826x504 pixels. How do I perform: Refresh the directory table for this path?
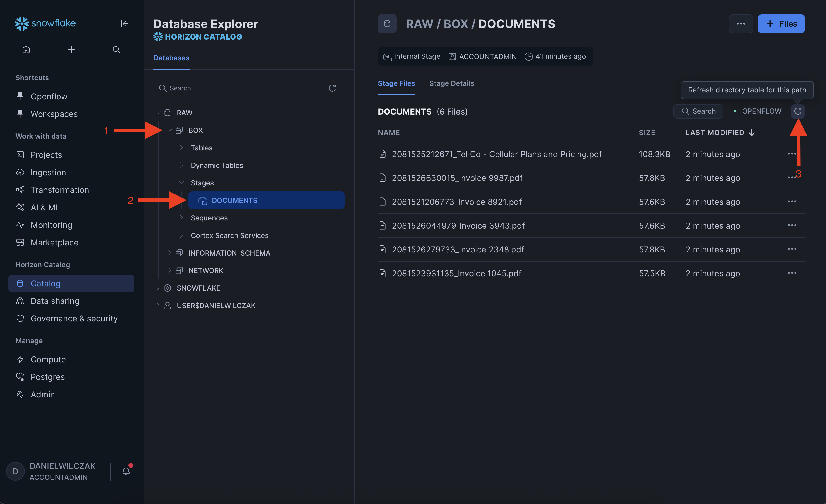(x=797, y=111)
